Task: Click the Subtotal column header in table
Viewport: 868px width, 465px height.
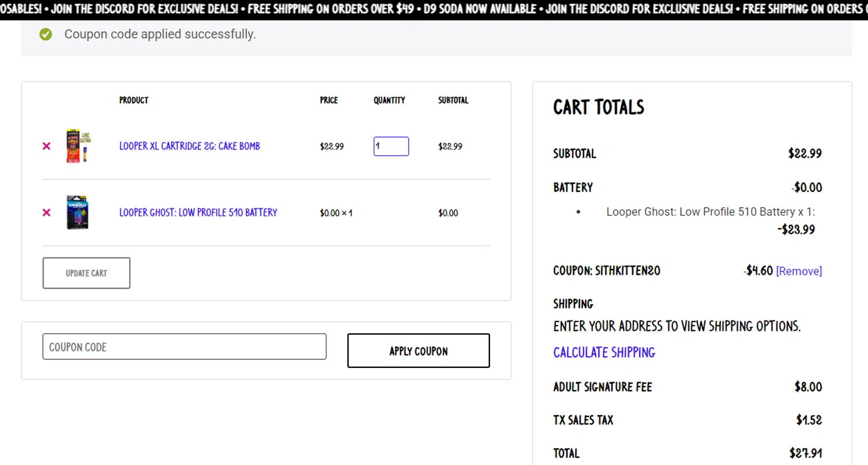Action: point(453,100)
